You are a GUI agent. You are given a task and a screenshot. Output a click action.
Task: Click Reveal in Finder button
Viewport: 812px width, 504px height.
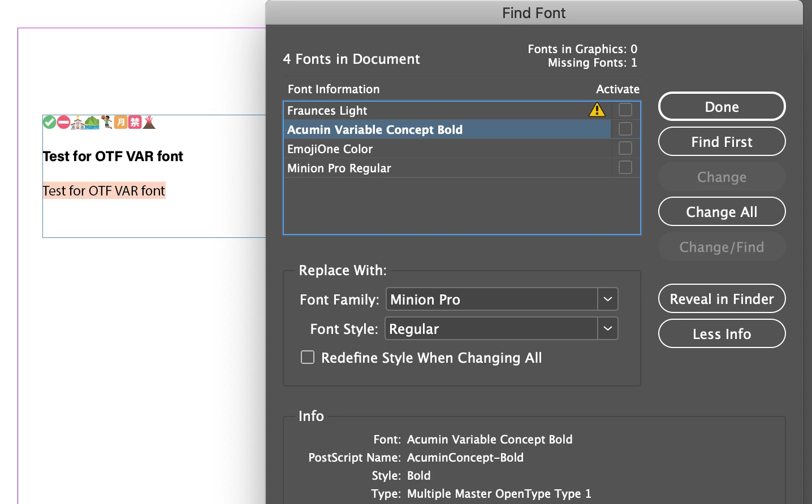722,299
